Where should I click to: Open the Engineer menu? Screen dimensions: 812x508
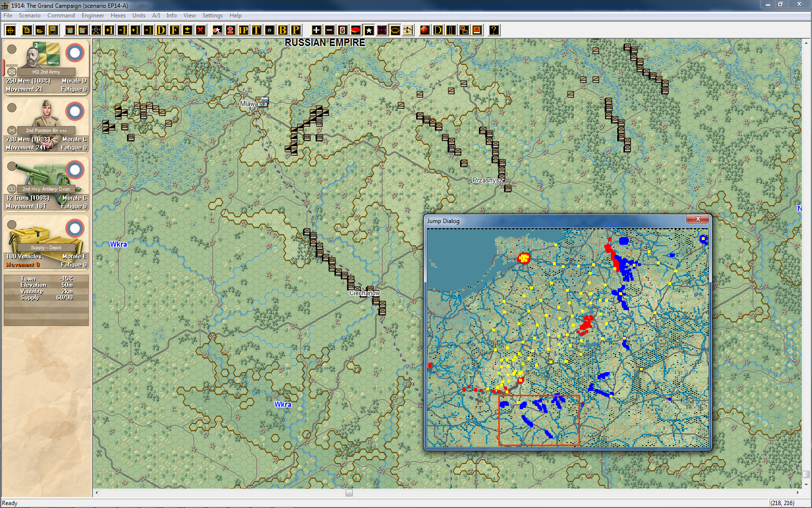[93, 15]
